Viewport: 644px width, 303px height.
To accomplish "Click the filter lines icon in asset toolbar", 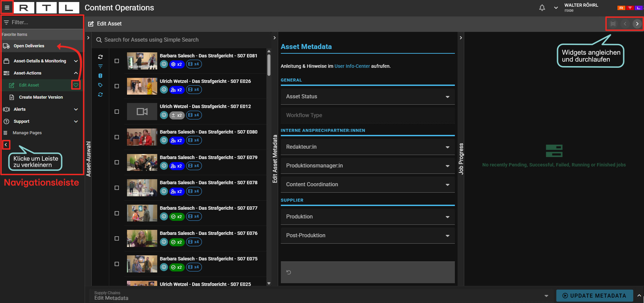I will (x=100, y=66).
